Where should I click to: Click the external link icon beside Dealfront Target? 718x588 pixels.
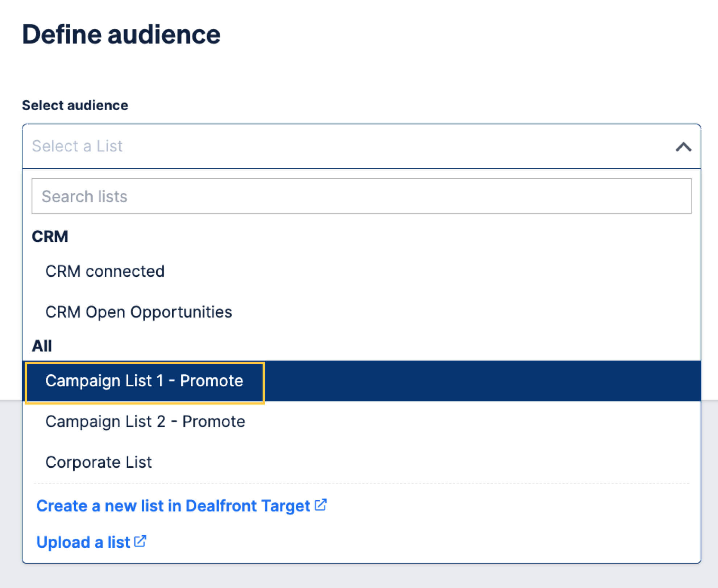click(x=320, y=505)
